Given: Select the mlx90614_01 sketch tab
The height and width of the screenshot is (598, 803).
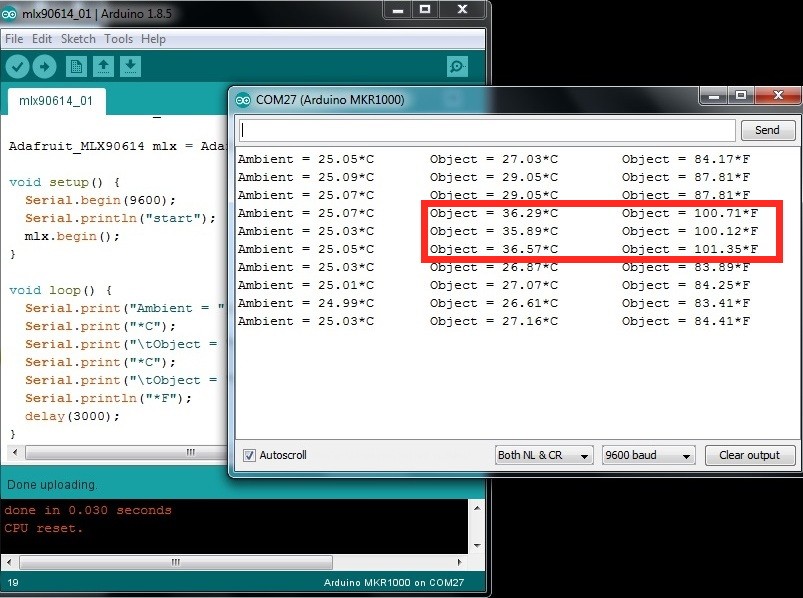Looking at the screenshot, I should tap(55, 101).
